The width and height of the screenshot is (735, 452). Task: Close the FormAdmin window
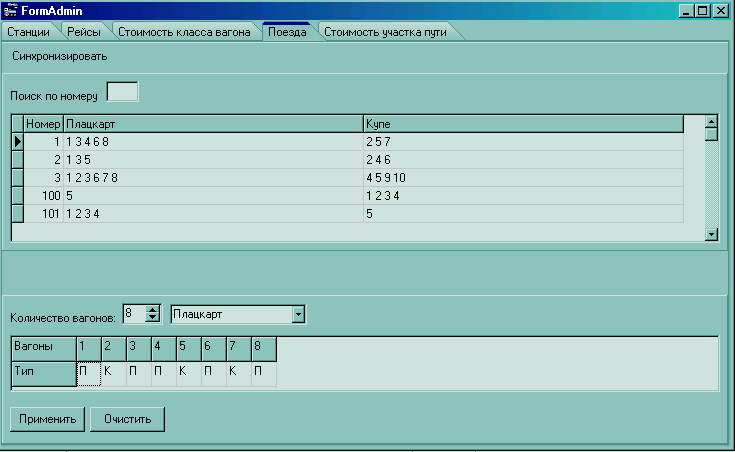pyautogui.click(x=720, y=11)
